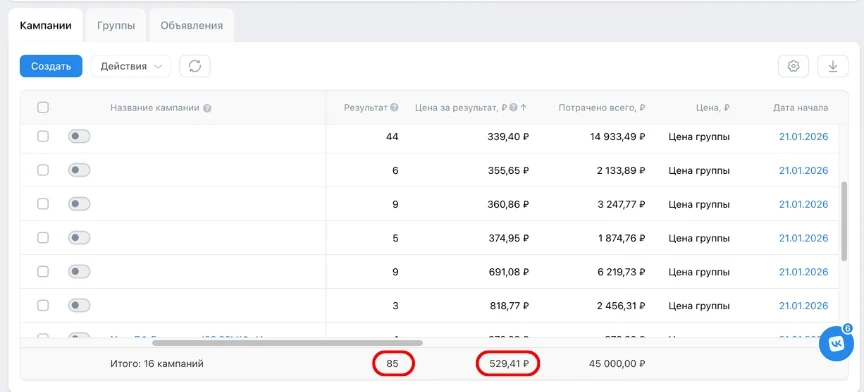Tick checkbox of the 360,86 ₽ row

[x=43, y=204]
